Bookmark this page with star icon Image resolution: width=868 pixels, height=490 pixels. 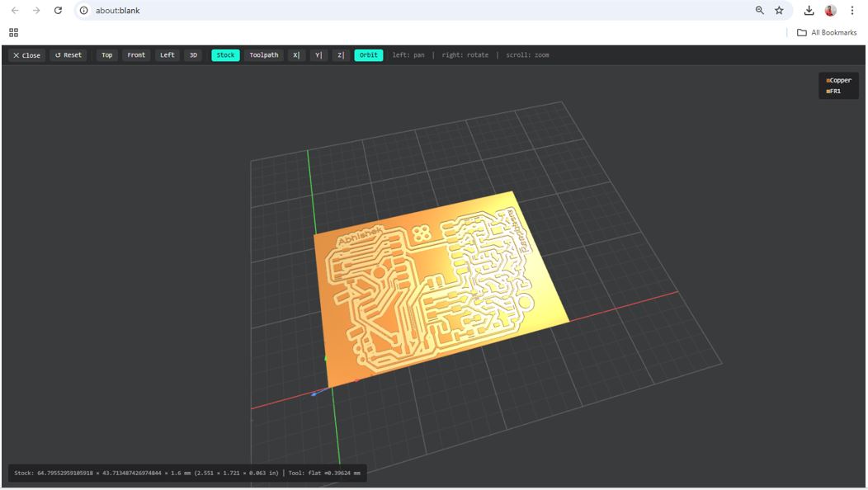(x=779, y=11)
